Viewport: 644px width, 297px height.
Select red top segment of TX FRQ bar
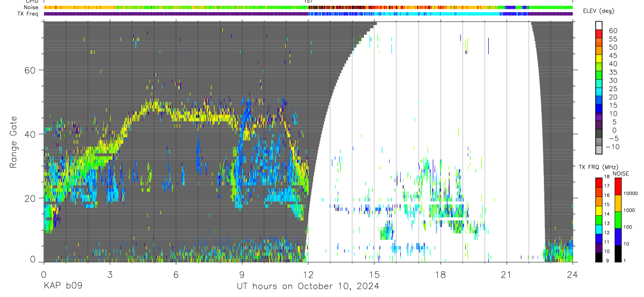598,183
